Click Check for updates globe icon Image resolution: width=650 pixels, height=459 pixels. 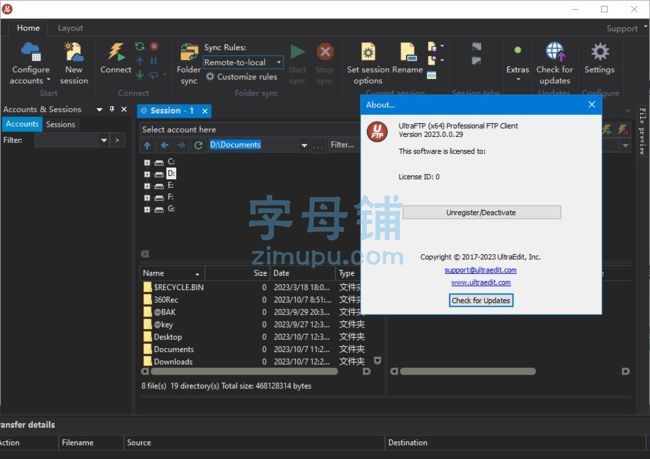tap(555, 52)
